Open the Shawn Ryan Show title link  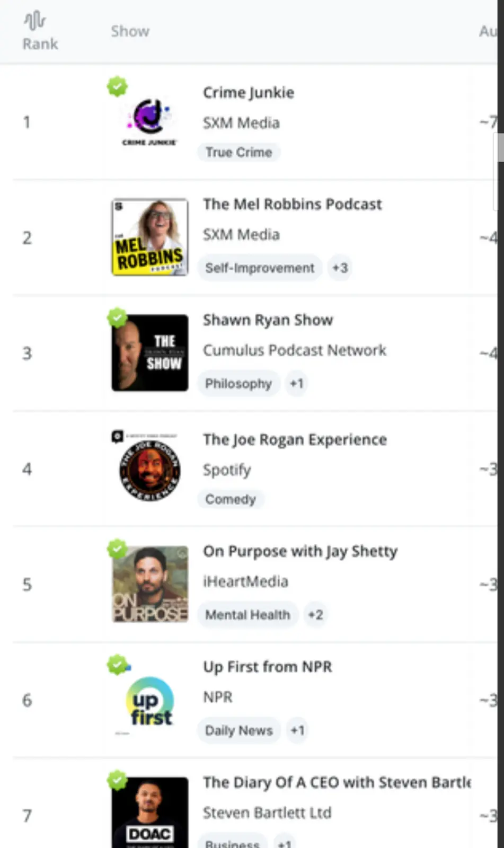point(268,320)
